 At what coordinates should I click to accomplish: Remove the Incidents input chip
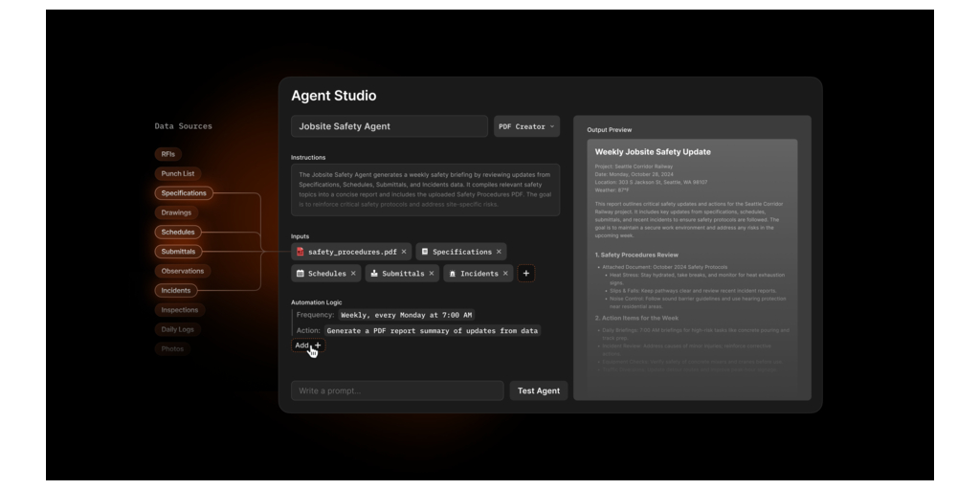point(505,274)
